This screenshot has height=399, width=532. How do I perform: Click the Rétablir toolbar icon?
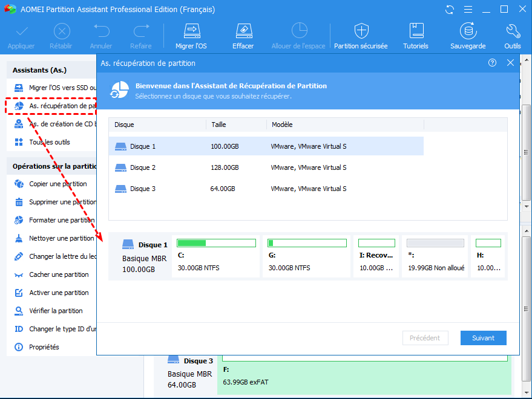(62, 31)
